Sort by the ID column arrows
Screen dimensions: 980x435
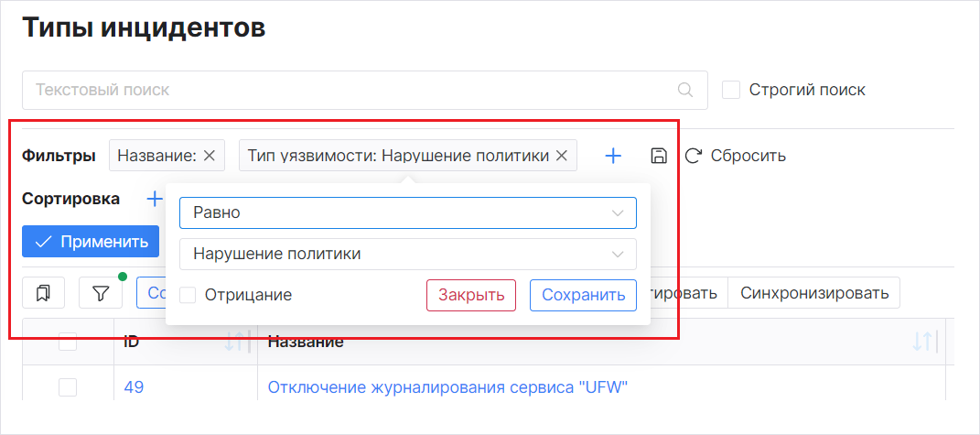[236, 343]
